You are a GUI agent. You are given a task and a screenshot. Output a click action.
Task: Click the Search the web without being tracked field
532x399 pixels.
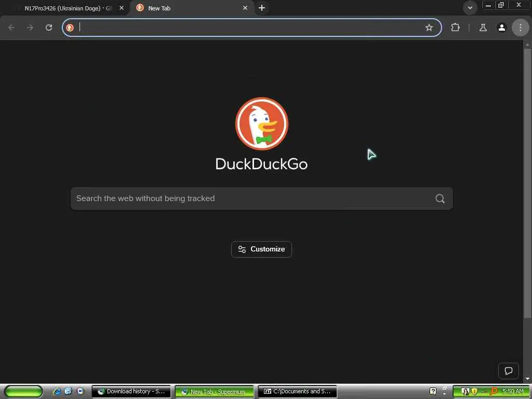click(262, 198)
